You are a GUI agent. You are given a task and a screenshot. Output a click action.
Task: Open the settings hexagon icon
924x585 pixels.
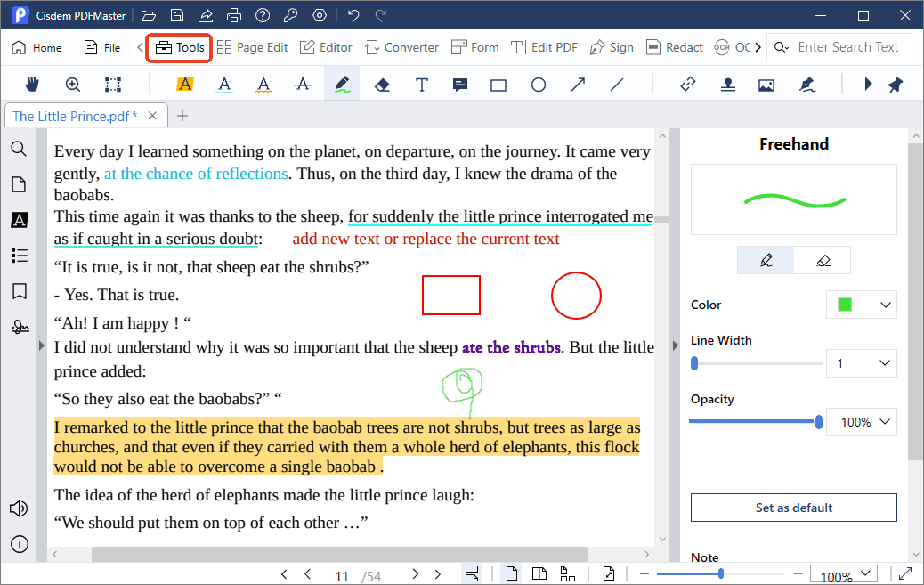[320, 15]
